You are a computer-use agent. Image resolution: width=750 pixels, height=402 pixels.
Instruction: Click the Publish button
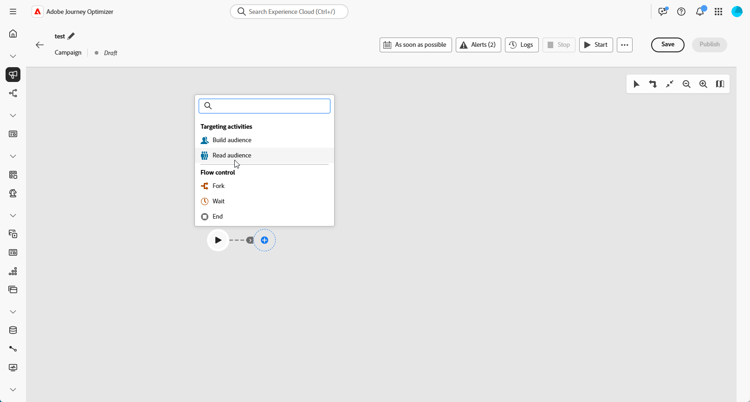click(710, 45)
